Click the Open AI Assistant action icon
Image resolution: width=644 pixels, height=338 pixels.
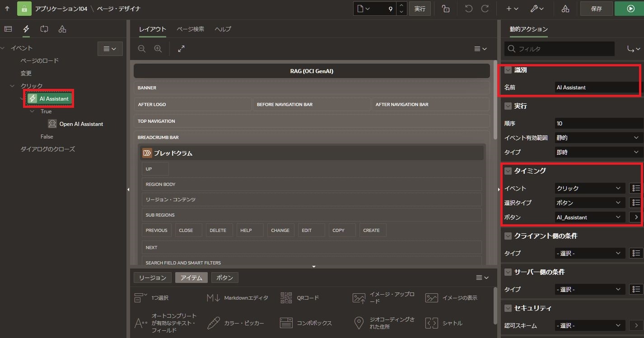[x=52, y=124]
